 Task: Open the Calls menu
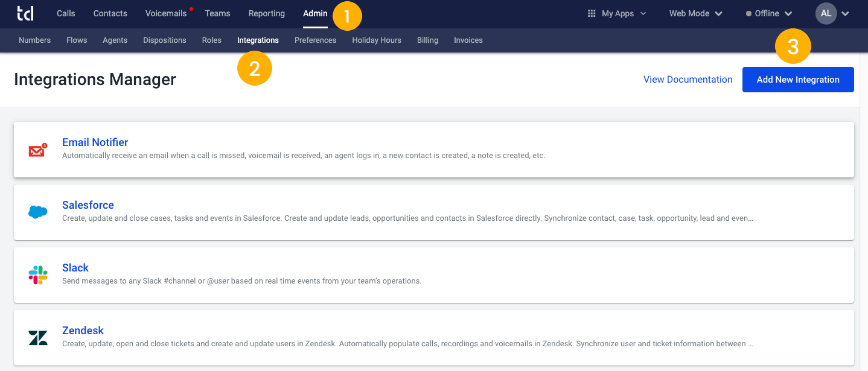pos(66,13)
